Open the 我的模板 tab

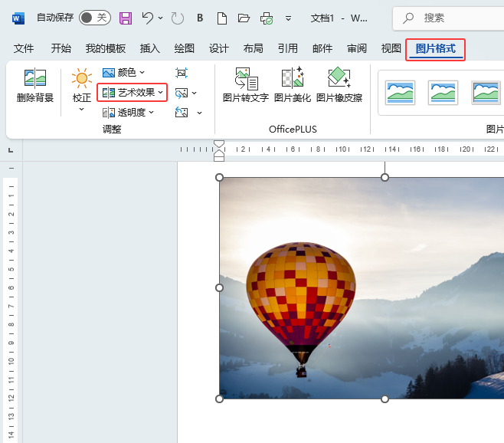(106, 48)
